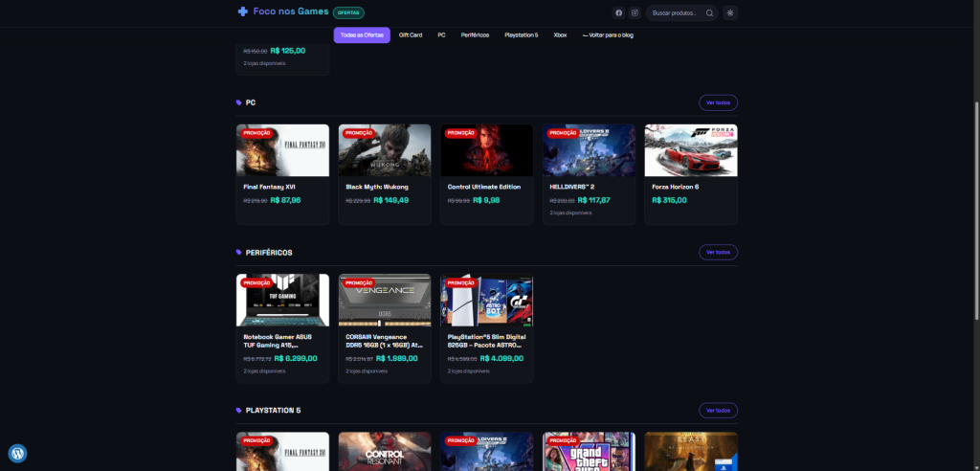Click PROMOÇÃO badge on HELLDIVERS 2 PC card
Viewport: 980px width, 471px height.
point(563,133)
